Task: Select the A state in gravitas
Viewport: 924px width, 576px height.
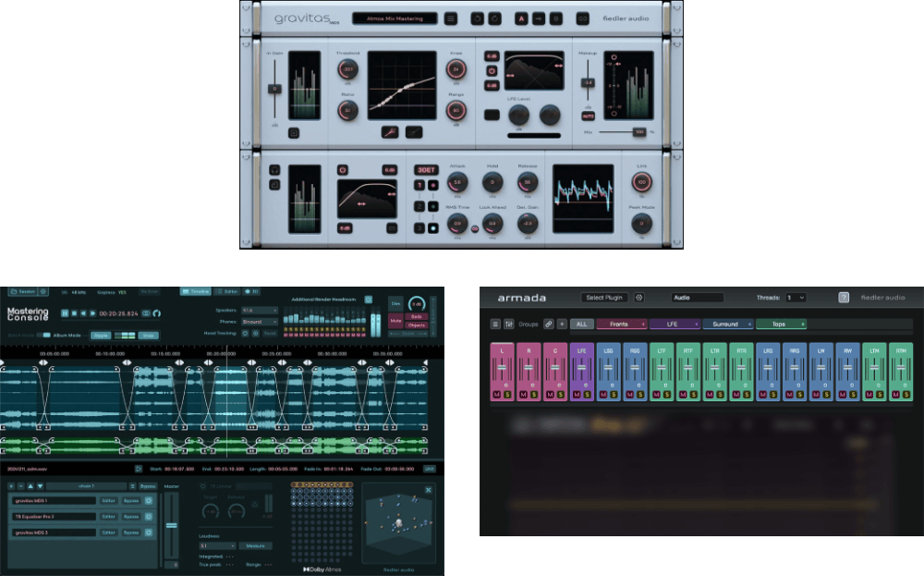Action: coord(521,18)
